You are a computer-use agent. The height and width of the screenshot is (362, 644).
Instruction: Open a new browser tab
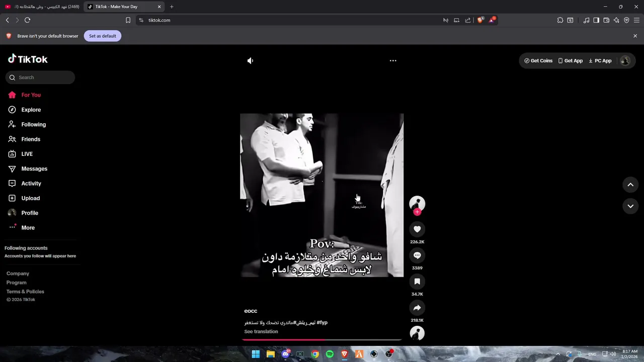[x=172, y=7]
